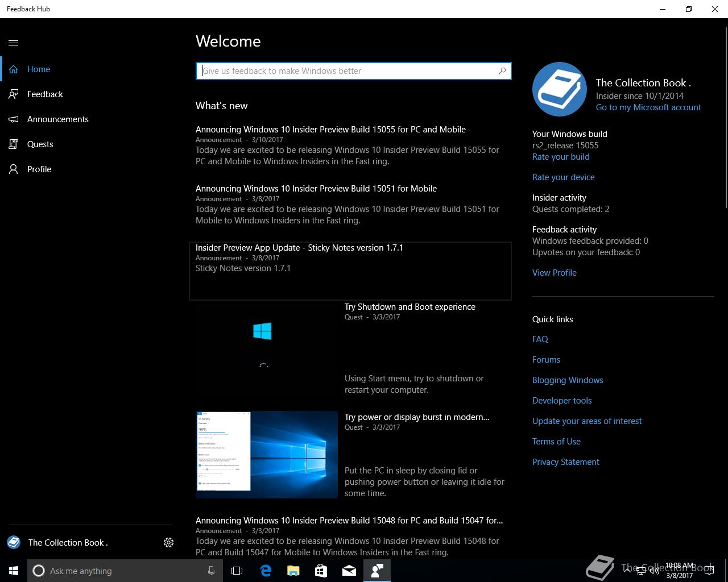Click the small account avatar at bottom left
The width and height of the screenshot is (728, 582).
14,543
